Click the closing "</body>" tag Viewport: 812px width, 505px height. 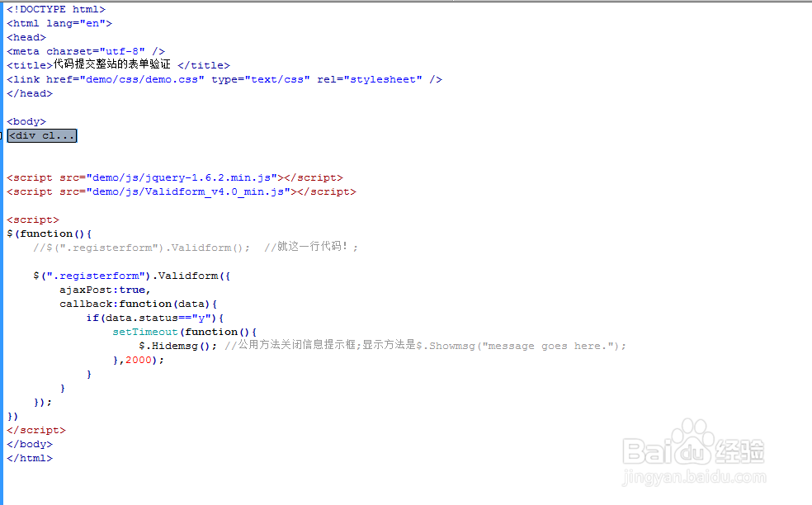30,444
